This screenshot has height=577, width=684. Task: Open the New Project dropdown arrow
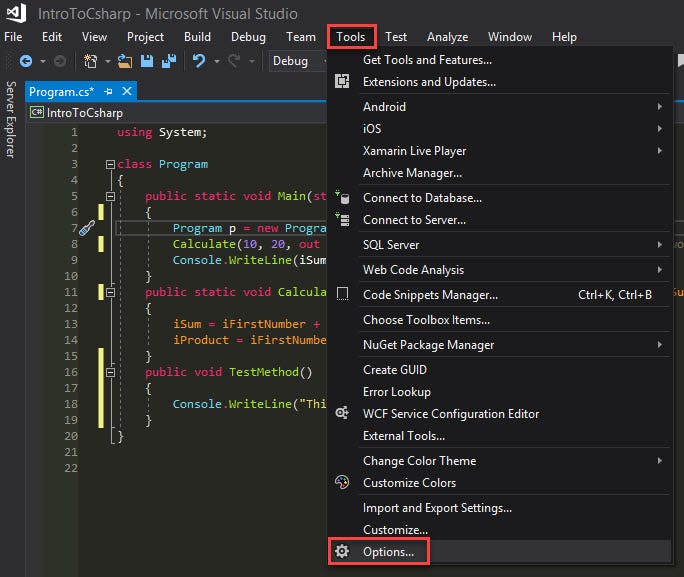click(108, 61)
